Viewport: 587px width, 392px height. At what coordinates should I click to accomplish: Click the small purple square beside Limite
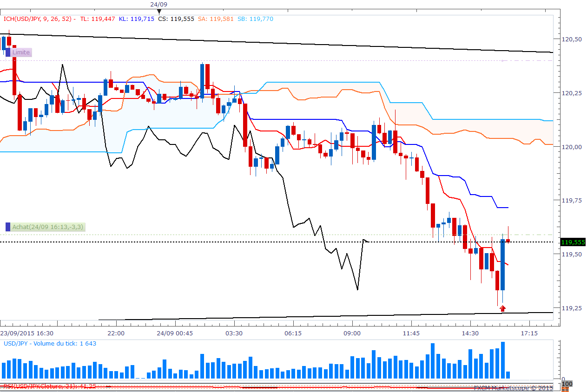8,52
